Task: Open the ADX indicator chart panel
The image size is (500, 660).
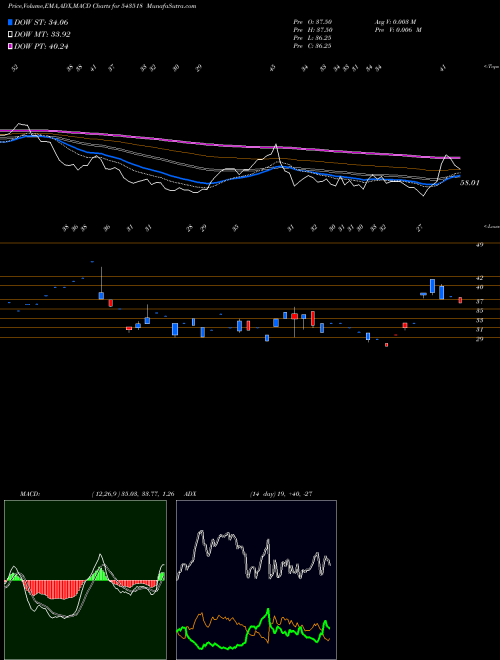Action: point(256,580)
